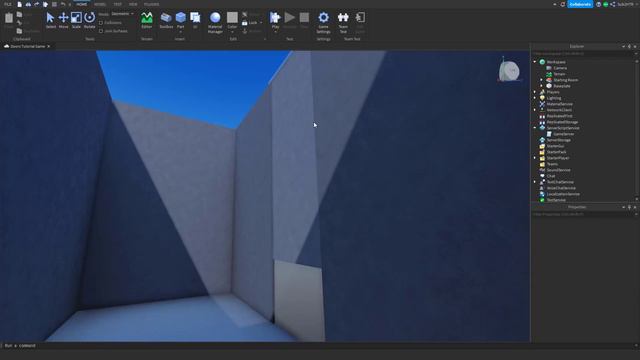Viewport: 640px width, 360px height.
Task: Click the Paste clipboard icon
Action: (x=9, y=18)
